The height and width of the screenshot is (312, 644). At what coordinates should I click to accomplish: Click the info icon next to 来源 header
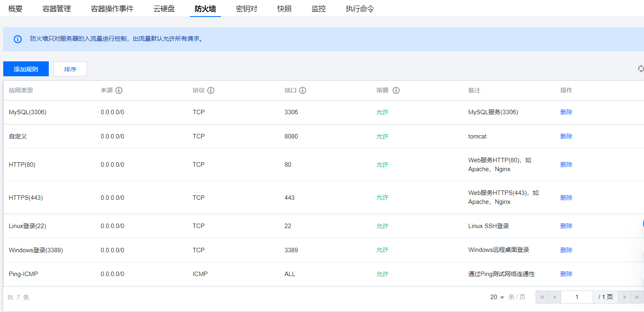(119, 90)
